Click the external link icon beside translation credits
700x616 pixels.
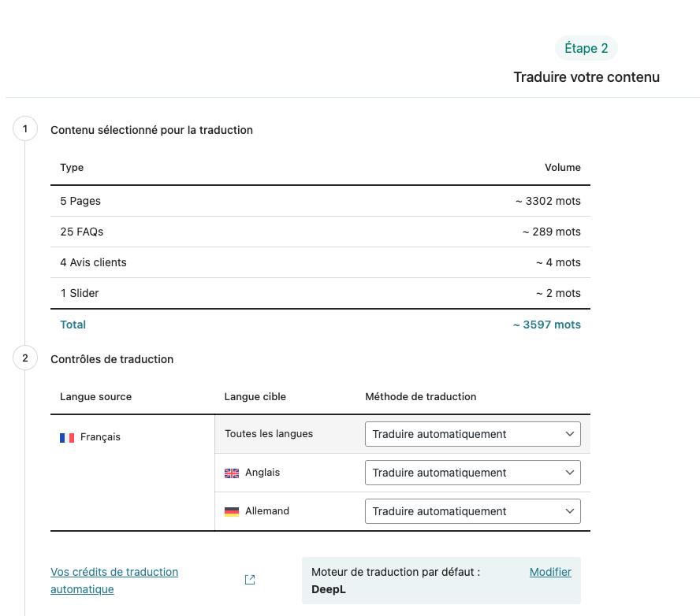click(x=250, y=580)
